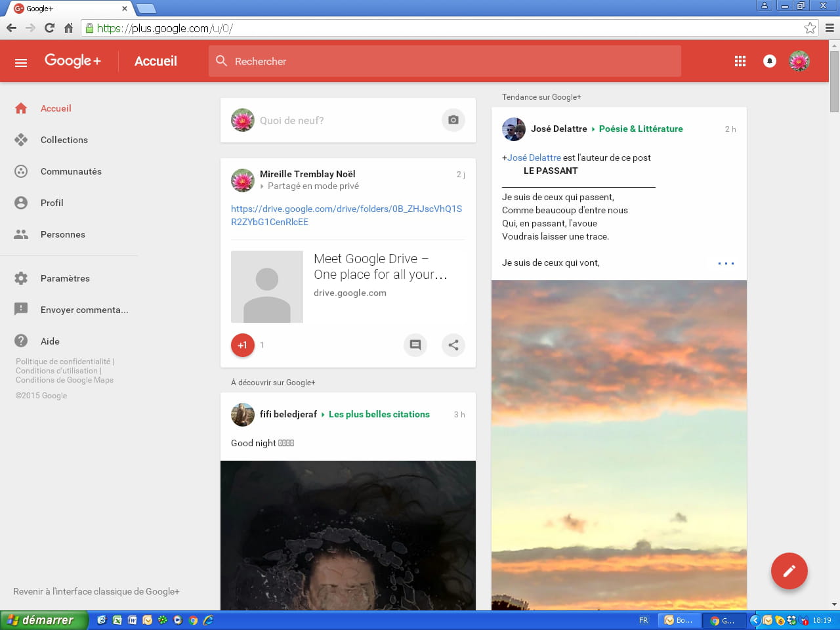Open the sunset sky image

(x=619, y=445)
